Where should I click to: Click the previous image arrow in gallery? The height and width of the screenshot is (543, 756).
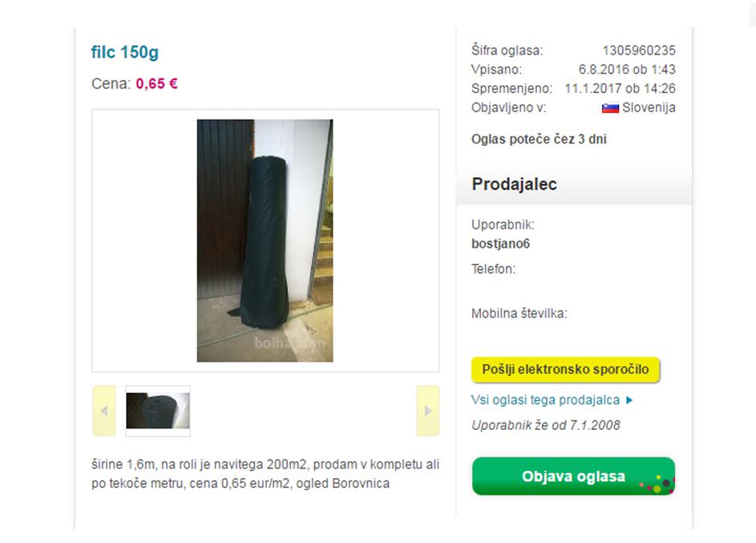point(103,411)
